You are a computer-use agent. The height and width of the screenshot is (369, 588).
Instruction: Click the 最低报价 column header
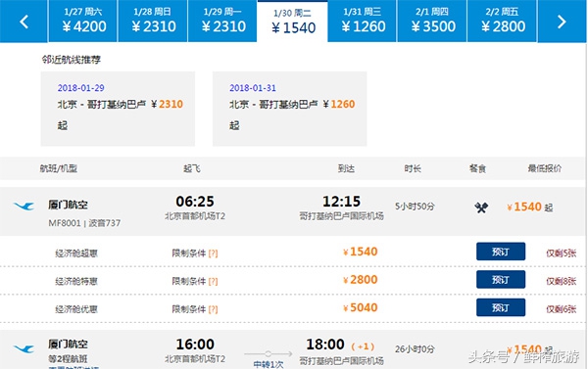(545, 168)
